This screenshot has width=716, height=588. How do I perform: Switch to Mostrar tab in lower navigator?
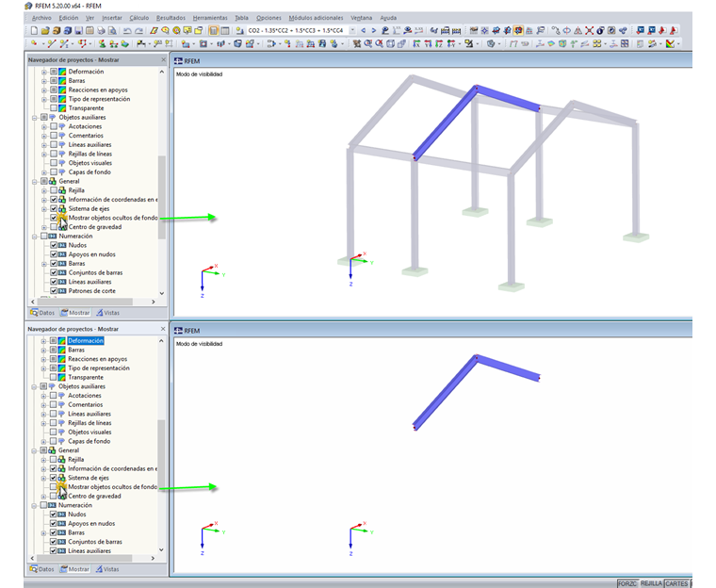pos(74,569)
